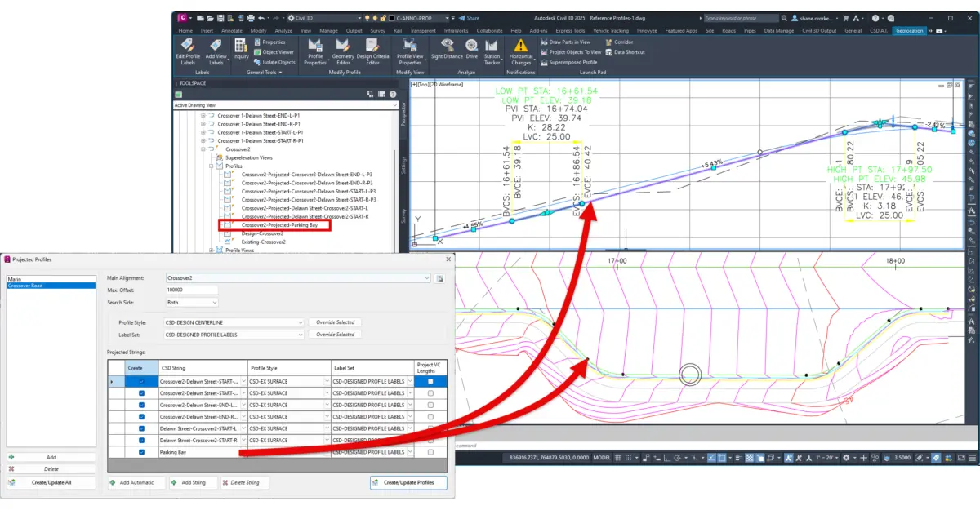Click the Add String button
The width and height of the screenshot is (980, 510).
coord(193,482)
